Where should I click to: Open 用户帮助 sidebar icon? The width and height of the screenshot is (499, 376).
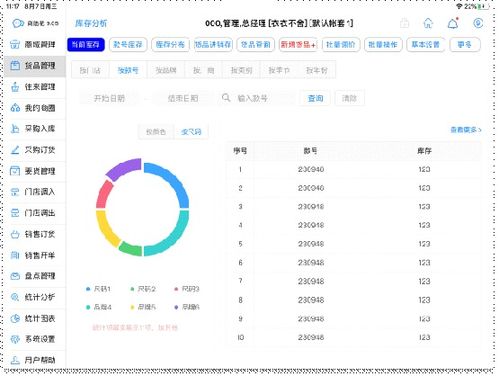(x=15, y=360)
